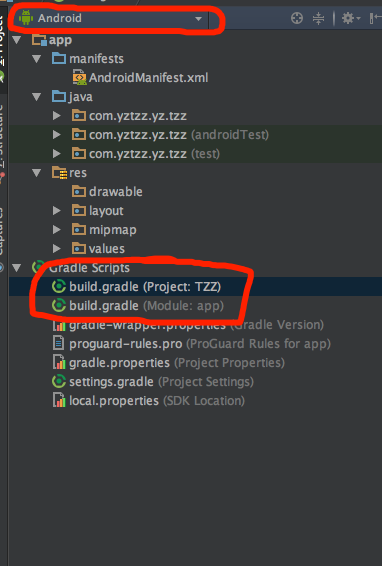Click the hide panel icon at toolbar edge
Viewport: 382px width, 566px height.
tap(376, 18)
